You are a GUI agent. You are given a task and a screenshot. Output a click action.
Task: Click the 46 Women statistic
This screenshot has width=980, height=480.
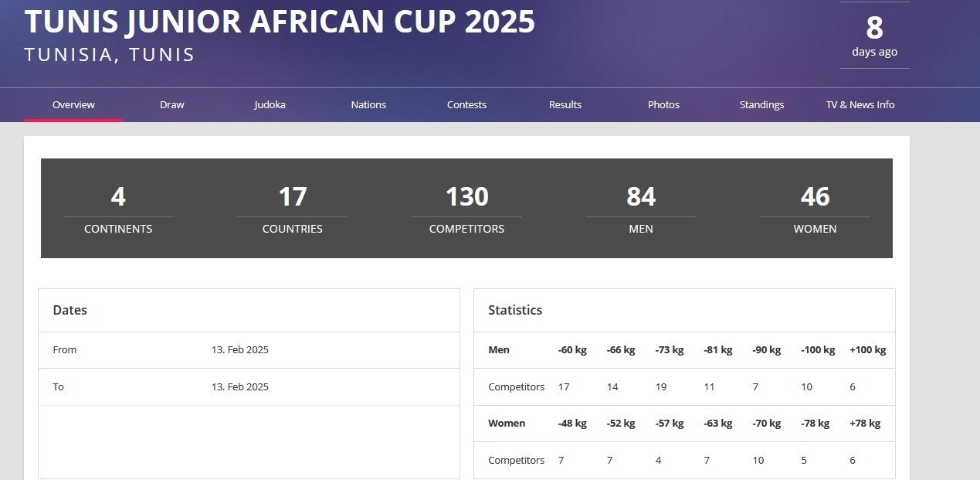[x=815, y=208]
